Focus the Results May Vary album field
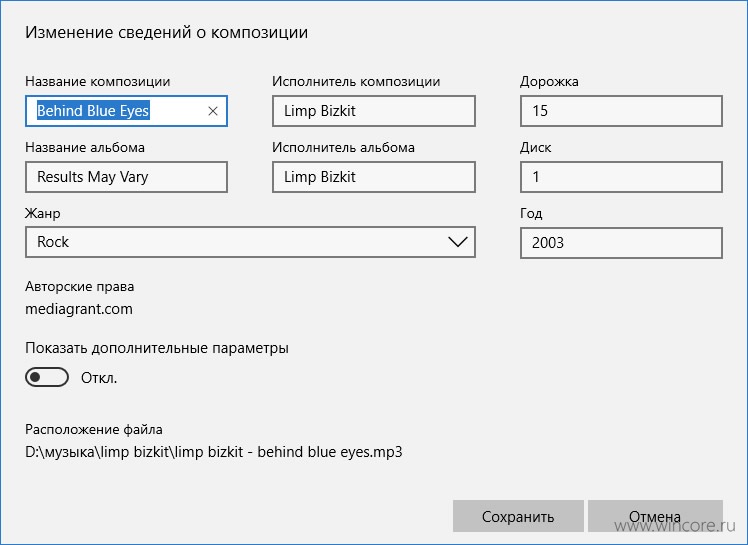Screen dimensions: 748x545 click(x=126, y=177)
